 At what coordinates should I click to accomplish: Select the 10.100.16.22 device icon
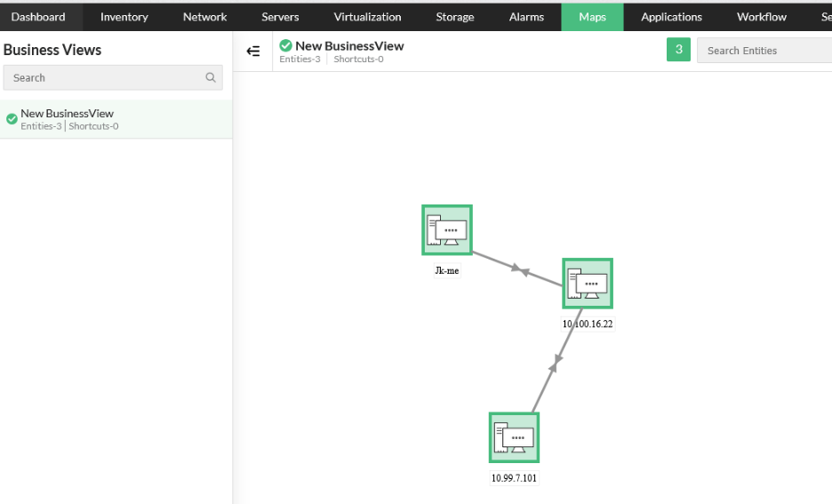(x=588, y=284)
